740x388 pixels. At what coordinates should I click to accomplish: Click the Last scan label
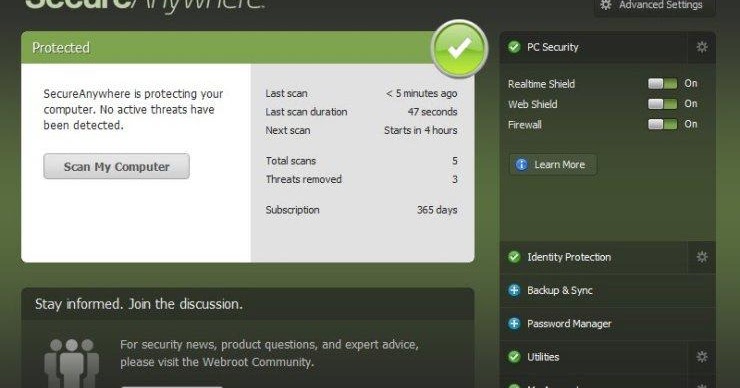286,93
